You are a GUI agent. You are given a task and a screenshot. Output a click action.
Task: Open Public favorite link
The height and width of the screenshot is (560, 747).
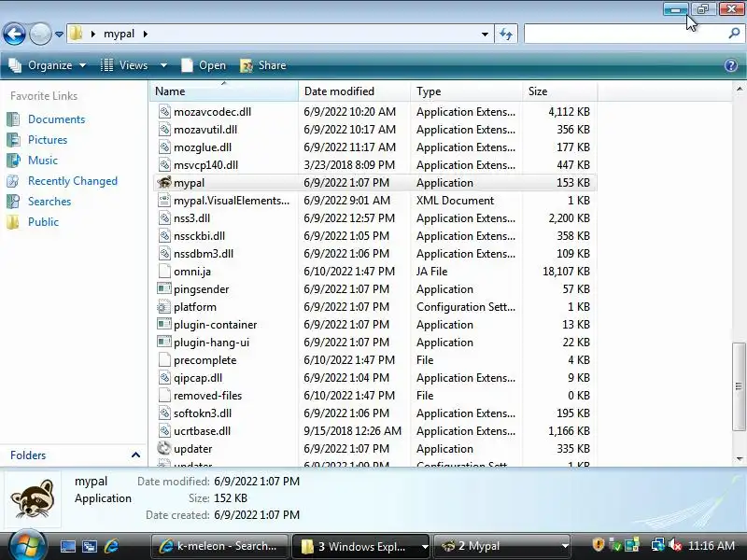tap(43, 222)
